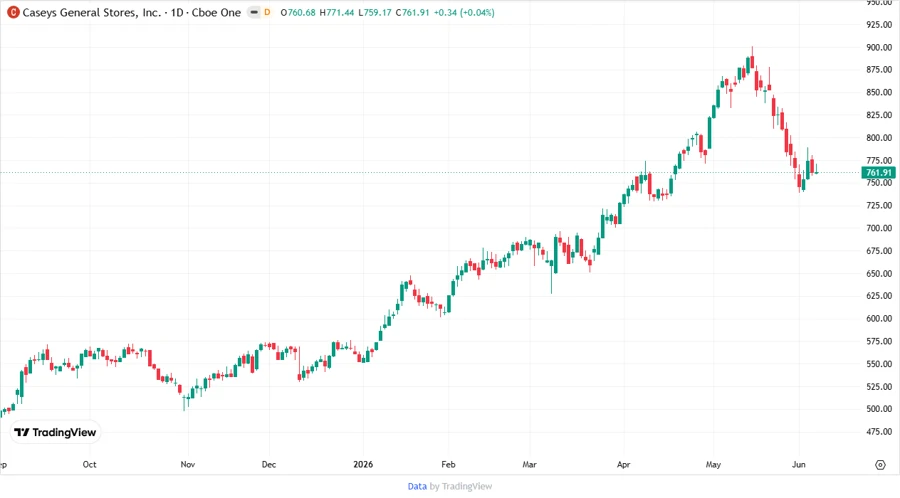Click the Caseys General Stores, Inc. title
The height and width of the screenshot is (498, 900).
[92, 13]
